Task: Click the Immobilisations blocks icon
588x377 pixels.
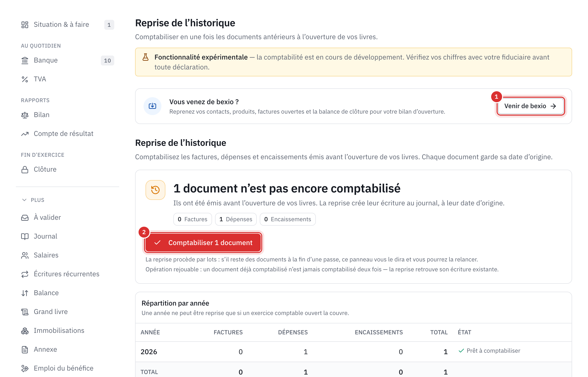Action: 25,331
